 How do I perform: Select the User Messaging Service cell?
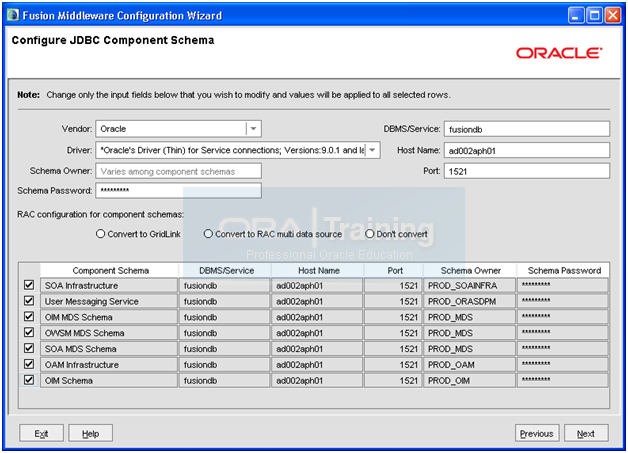[109, 301]
